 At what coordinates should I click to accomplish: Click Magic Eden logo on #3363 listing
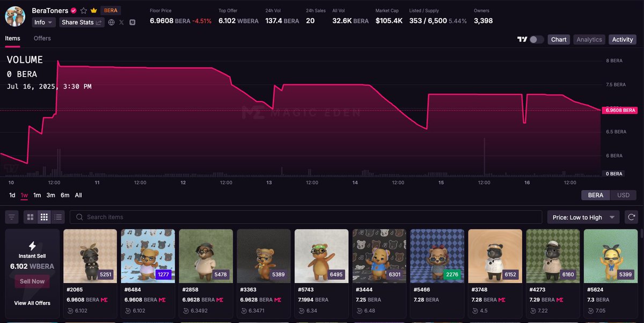pos(277,300)
